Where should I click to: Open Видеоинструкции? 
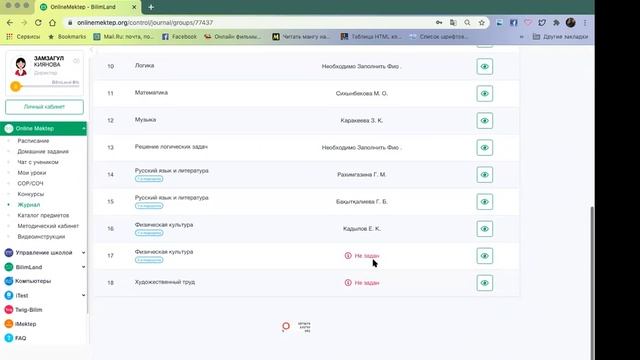coord(41,236)
